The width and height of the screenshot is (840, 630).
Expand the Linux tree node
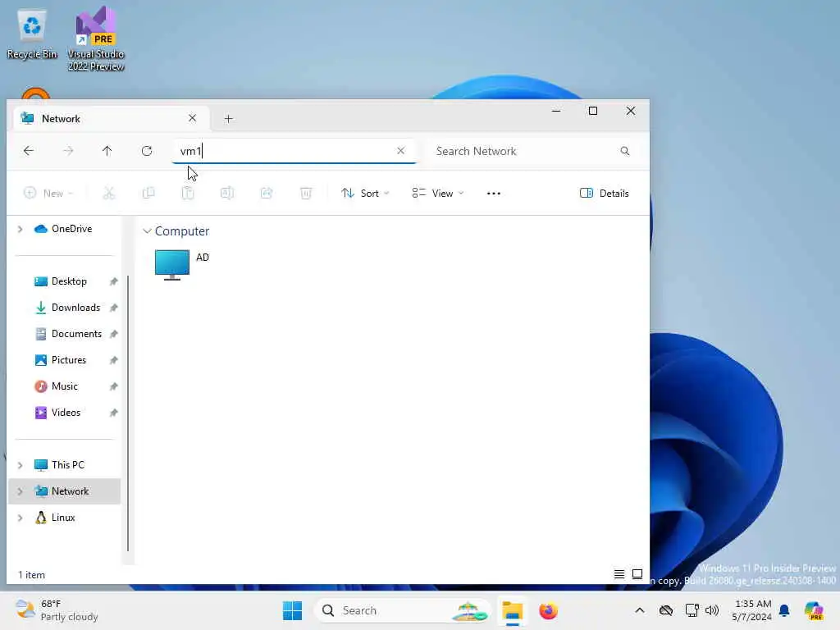click(x=21, y=518)
